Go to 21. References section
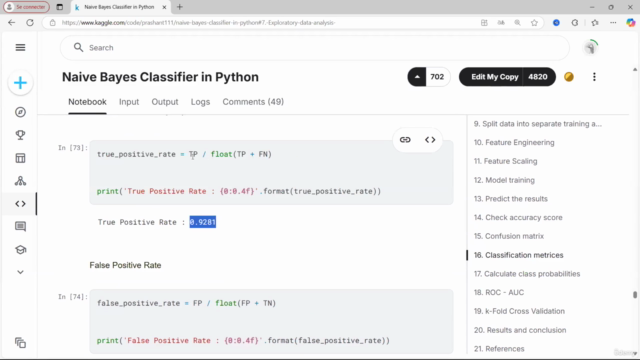This screenshot has width=640, height=360. (x=499, y=349)
